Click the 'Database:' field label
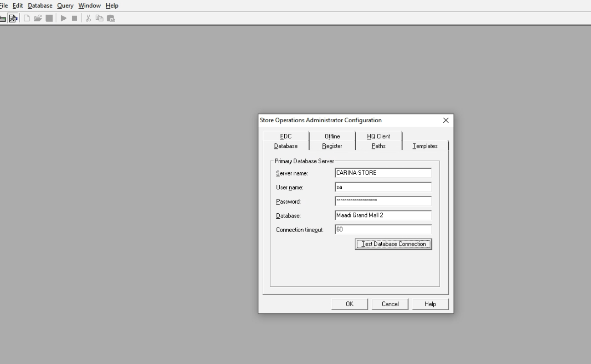This screenshot has width=591, height=364. pyautogui.click(x=288, y=216)
